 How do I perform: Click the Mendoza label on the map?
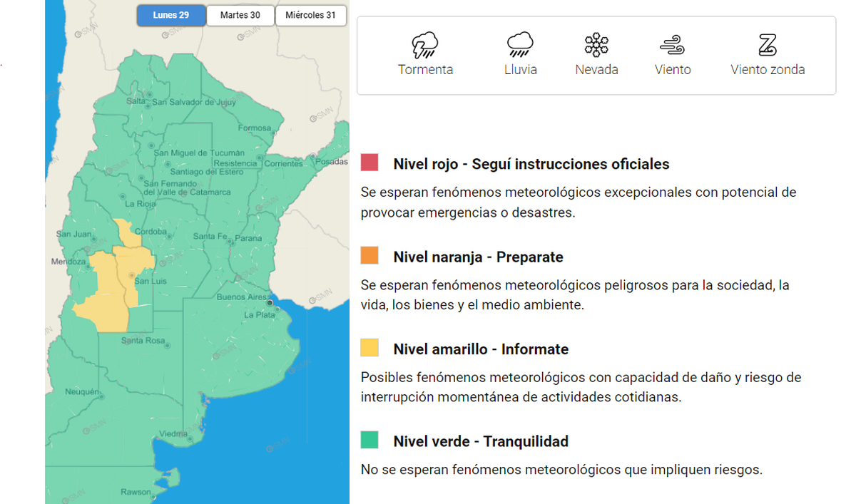pyautogui.click(x=68, y=262)
